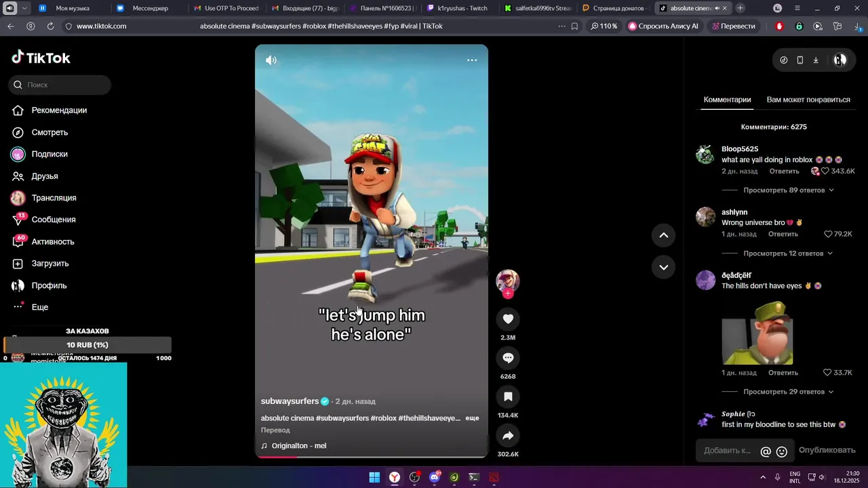This screenshot has height=488, width=868.
Task: Like the hills don't have eyes comment
Action: point(827,373)
